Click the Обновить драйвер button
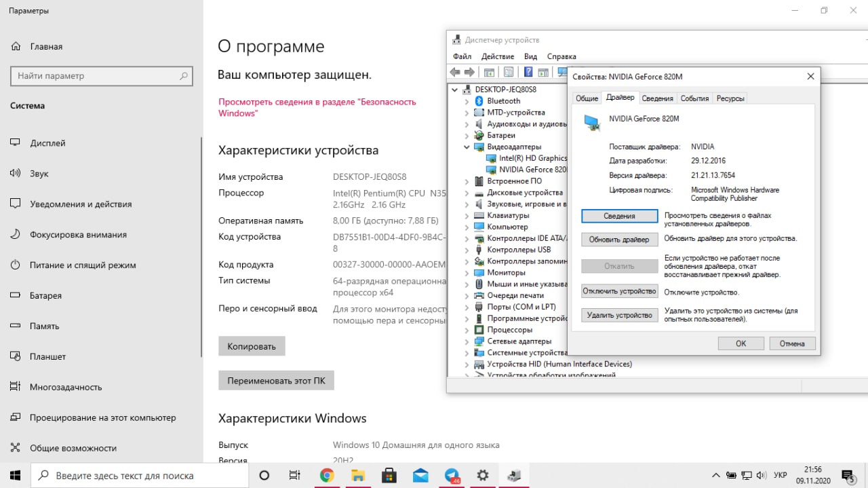 click(x=620, y=240)
